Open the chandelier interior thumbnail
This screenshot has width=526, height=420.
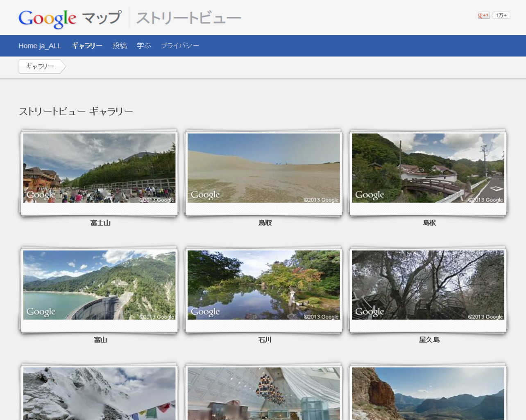[x=263, y=393]
